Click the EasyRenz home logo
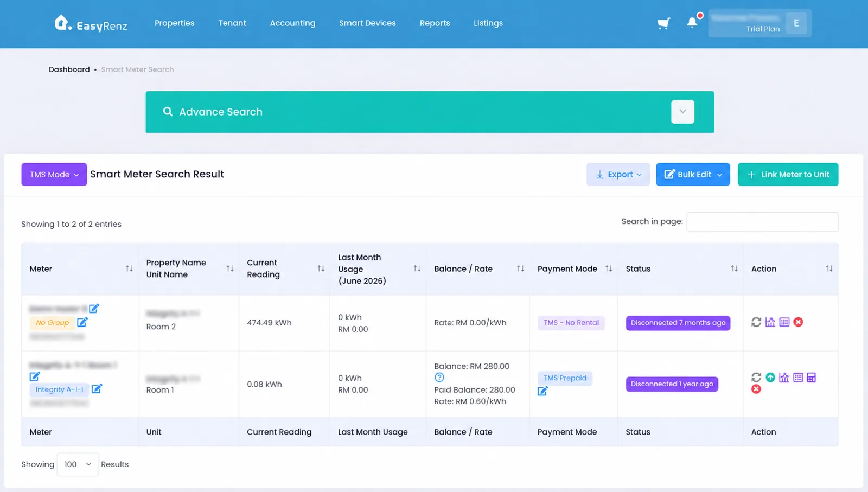 point(91,23)
